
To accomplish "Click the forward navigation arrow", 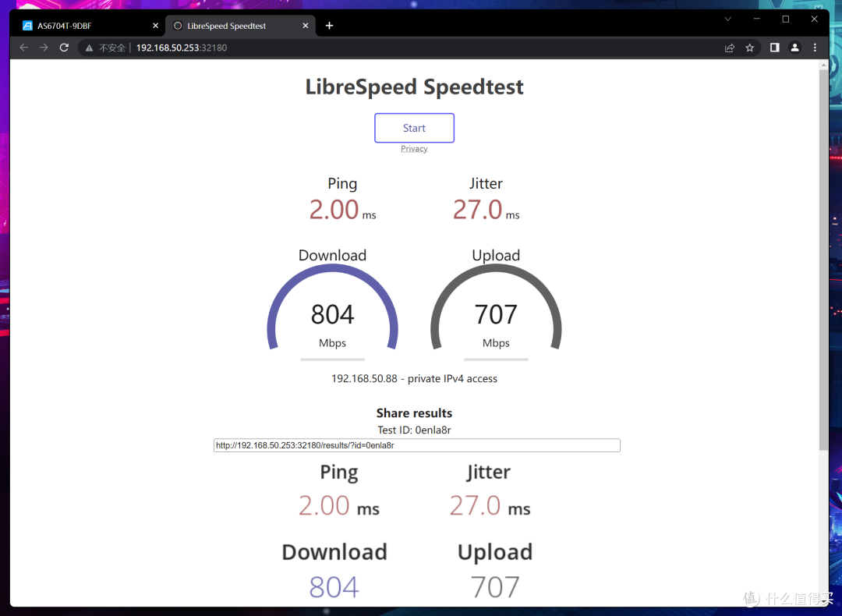I will (44, 48).
